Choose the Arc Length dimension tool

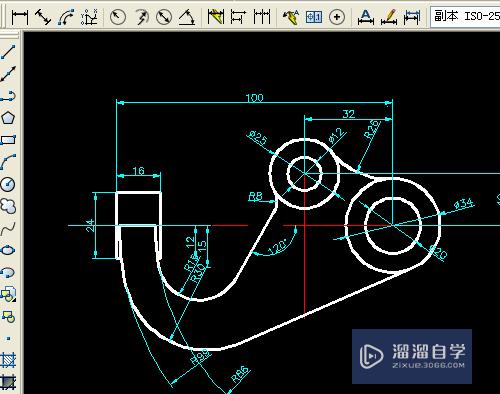pos(66,17)
